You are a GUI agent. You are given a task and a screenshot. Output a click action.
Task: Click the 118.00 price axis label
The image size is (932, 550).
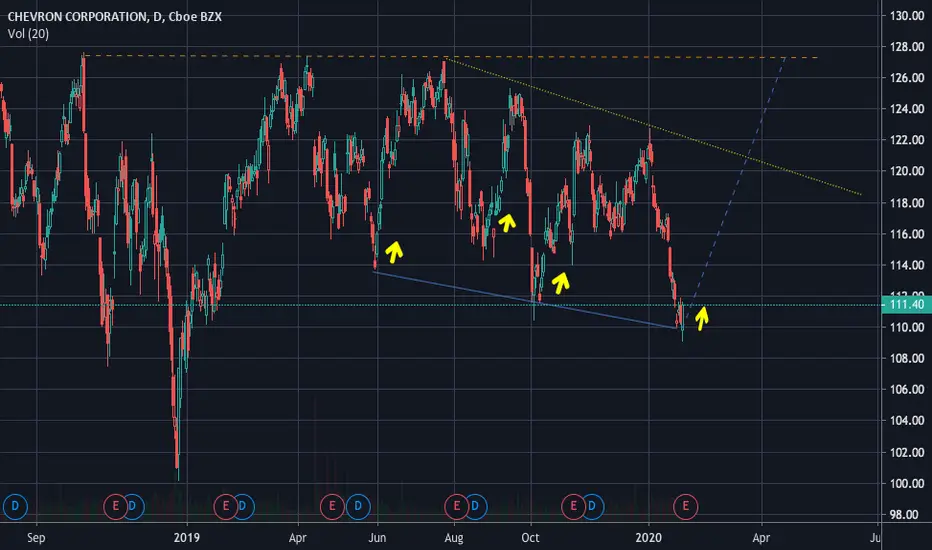(x=907, y=203)
